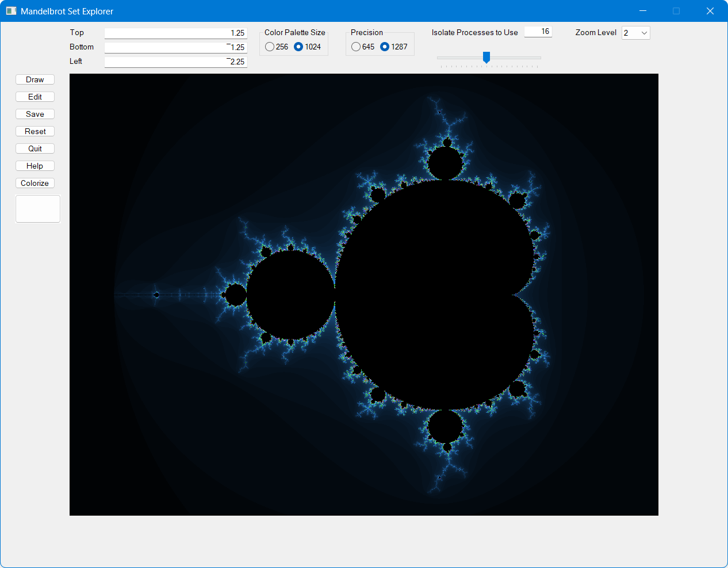Screen dimensions: 728x568
Task: Open Help from the side panel
Action: pos(35,166)
